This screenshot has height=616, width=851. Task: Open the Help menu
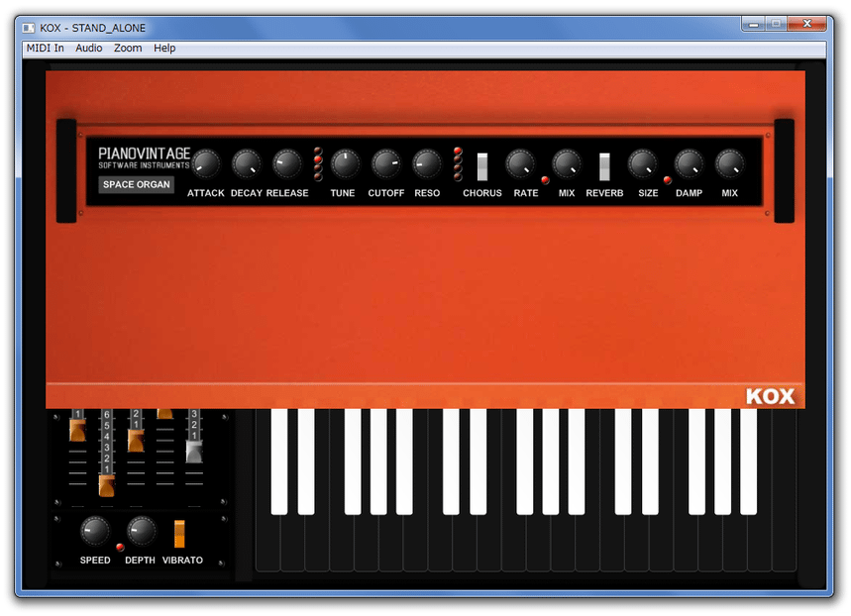click(164, 48)
